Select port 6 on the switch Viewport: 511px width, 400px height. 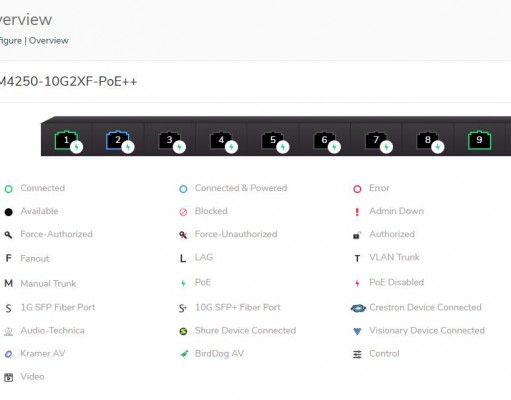tap(324, 140)
